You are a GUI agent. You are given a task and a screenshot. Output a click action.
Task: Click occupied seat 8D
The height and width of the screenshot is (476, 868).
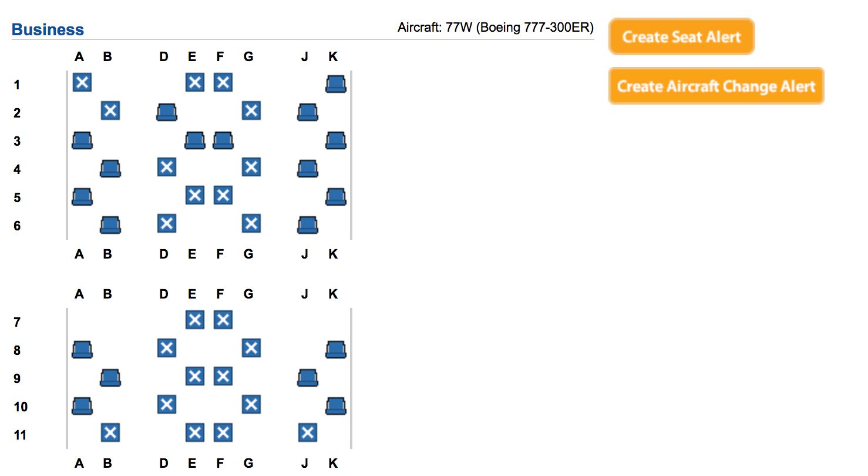(x=167, y=348)
